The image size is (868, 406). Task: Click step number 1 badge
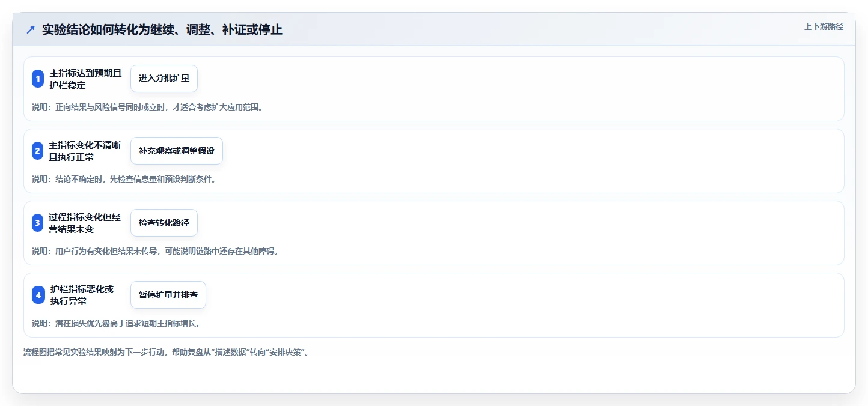point(38,79)
